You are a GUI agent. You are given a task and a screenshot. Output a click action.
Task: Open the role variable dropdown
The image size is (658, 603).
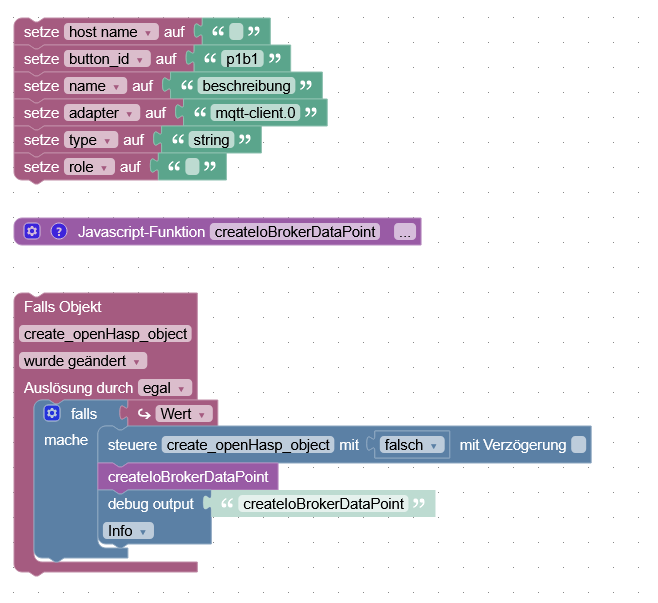point(89,167)
